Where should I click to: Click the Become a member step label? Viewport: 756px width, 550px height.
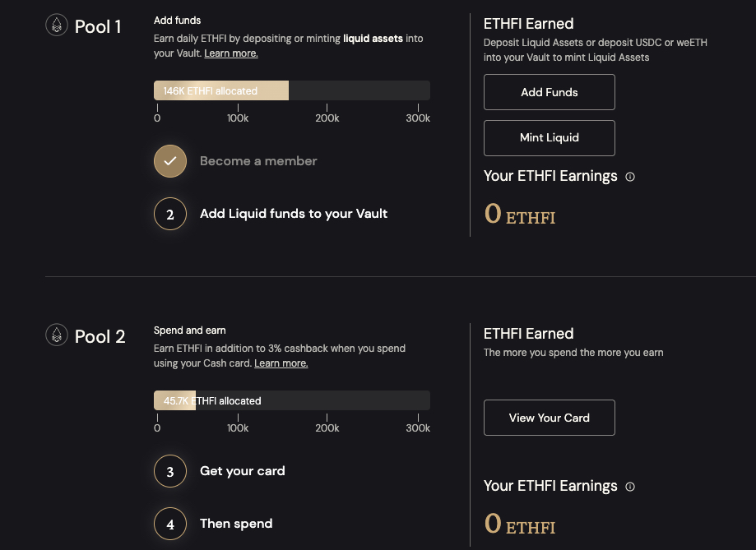[258, 161]
